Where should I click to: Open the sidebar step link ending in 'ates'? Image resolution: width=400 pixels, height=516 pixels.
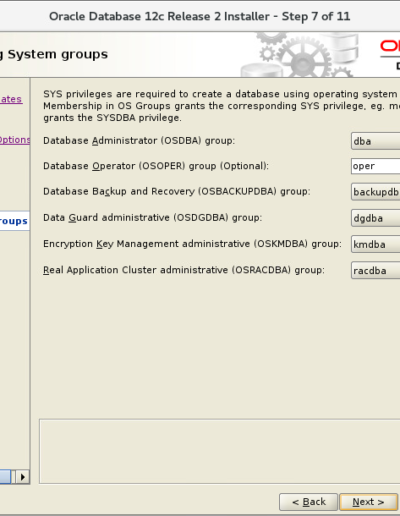click(x=11, y=99)
